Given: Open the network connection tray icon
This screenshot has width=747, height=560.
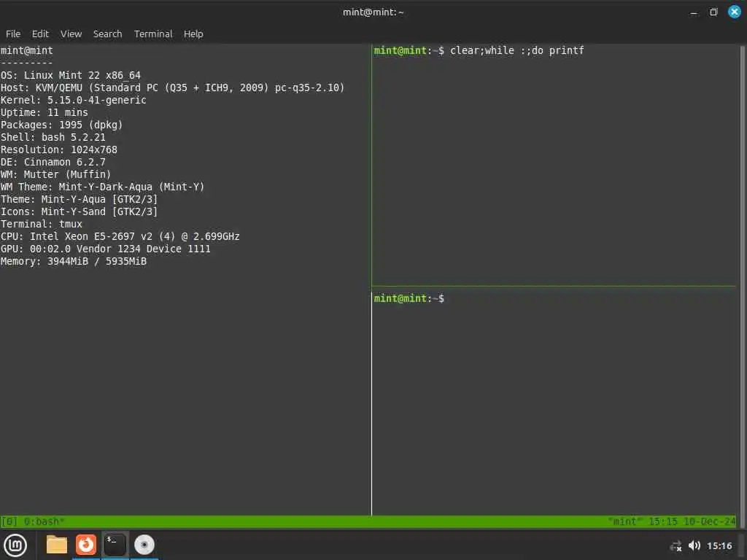Looking at the screenshot, I should pos(676,546).
